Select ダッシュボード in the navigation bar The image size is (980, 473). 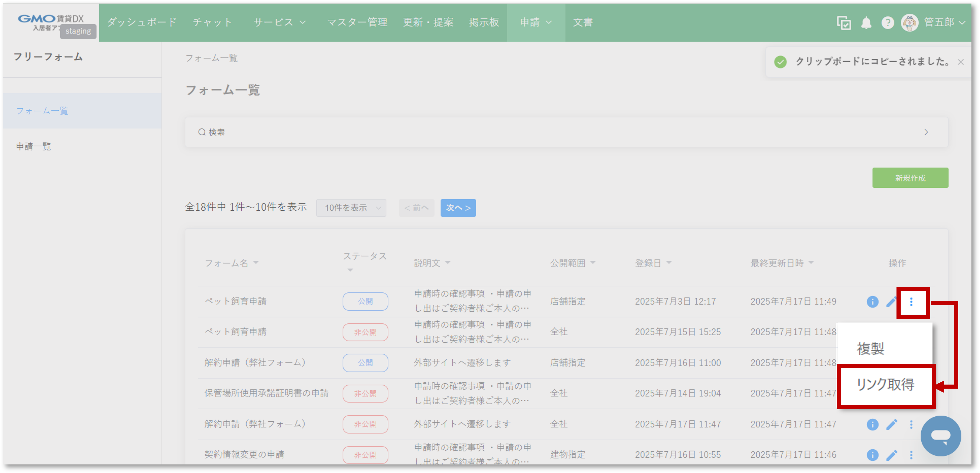(x=141, y=22)
